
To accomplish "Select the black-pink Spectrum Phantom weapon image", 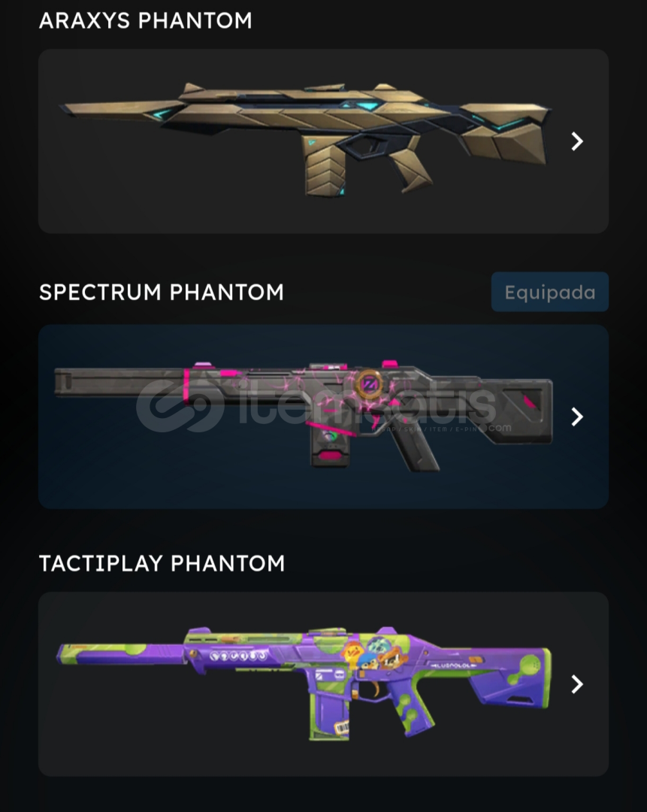I will (x=304, y=415).
